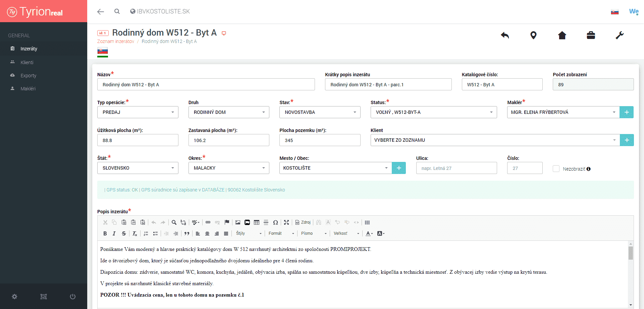Open Klienti in the sidebar

point(27,62)
